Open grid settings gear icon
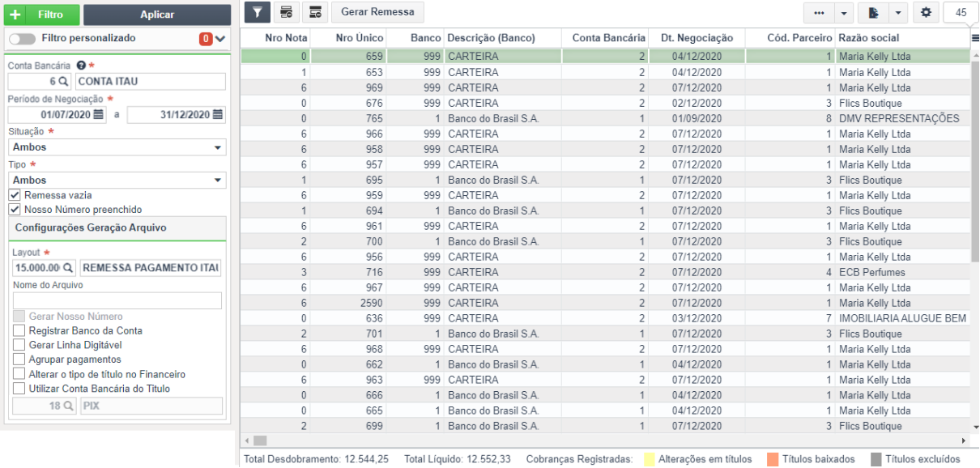Screen dimensions: 980x468 (926, 13)
